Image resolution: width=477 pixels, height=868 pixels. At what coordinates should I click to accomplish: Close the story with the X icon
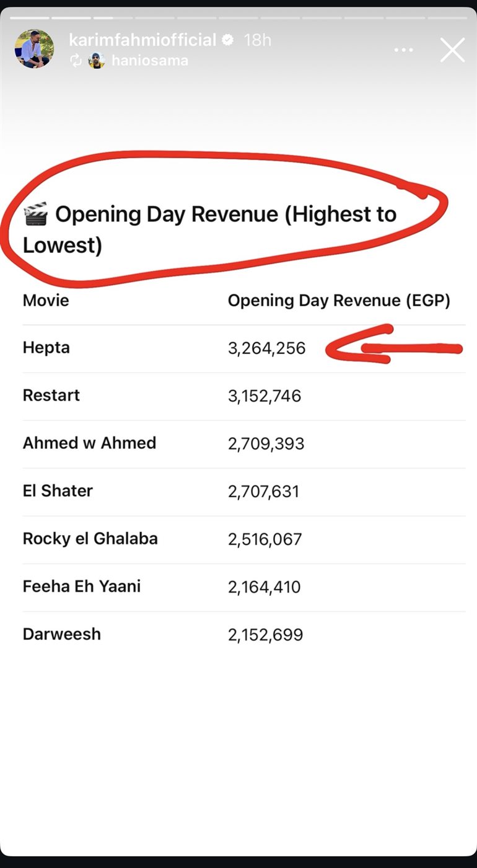point(452,50)
